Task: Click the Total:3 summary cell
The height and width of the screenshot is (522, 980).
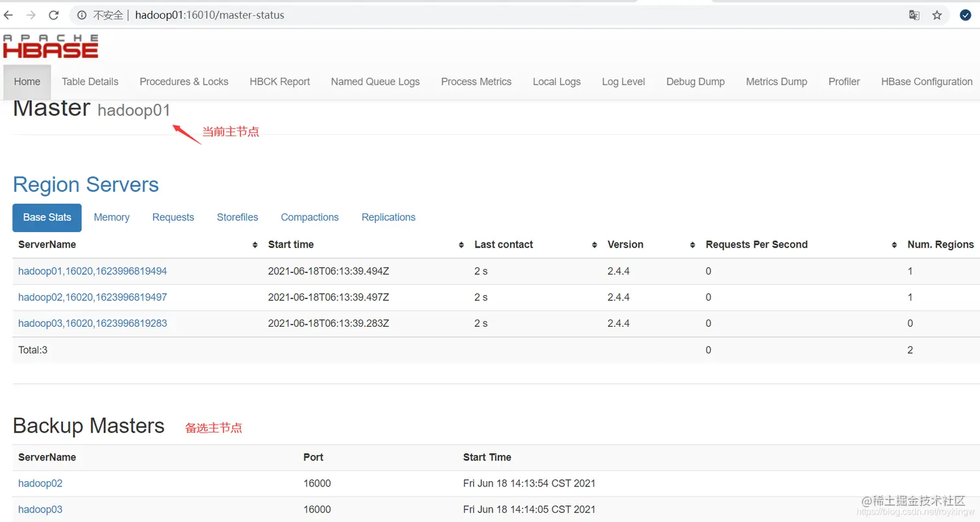Action: (x=33, y=350)
